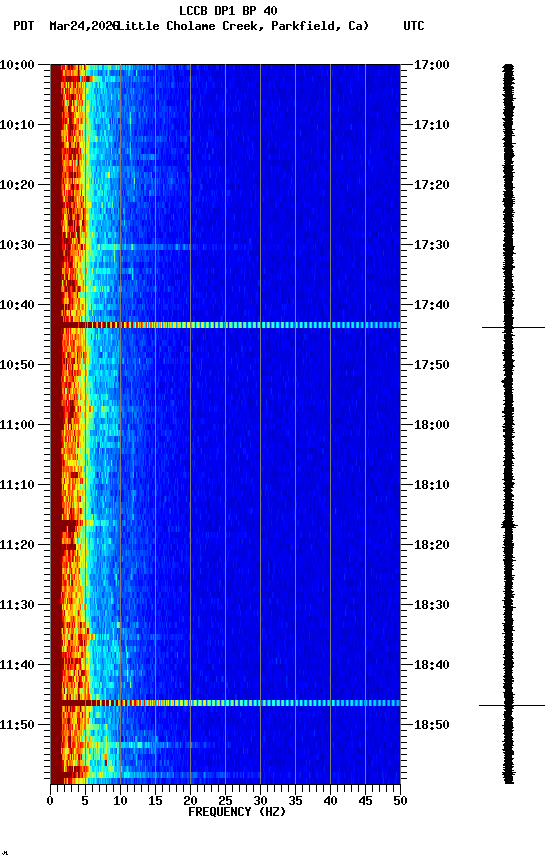This screenshot has height=864, width=552.
Task: Click the lower event marker line on seismogram trace
Action: pyautogui.click(x=512, y=706)
